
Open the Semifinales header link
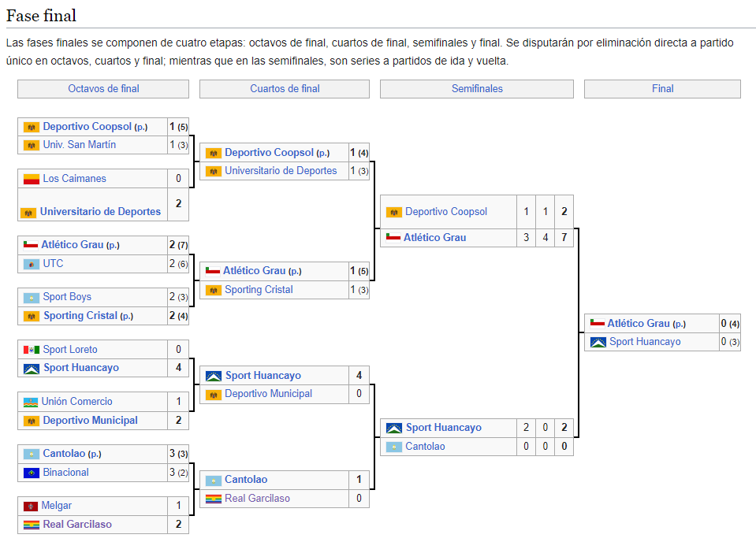[477, 89]
